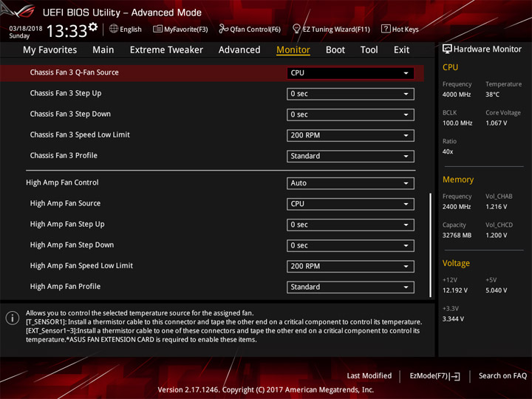Open the Tool tab
The width and height of the screenshot is (532, 399).
[x=369, y=50]
